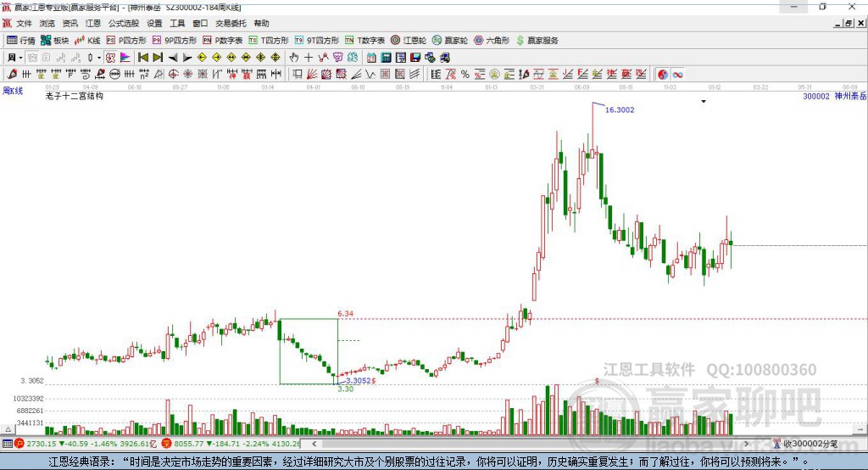Image resolution: width=868 pixels, height=470 pixels.
Task: Click the hand pan tool icon
Action: pyautogui.click(x=294, y=58)
